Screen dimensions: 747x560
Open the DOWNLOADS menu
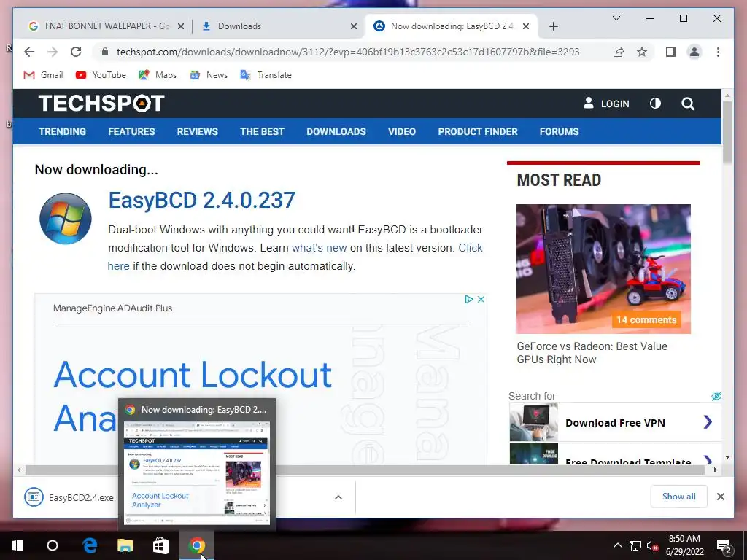[336, 131]
